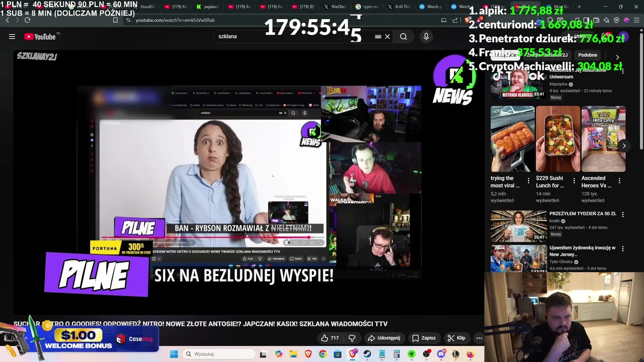Screen dimensions: 644x362
Task: Click the 'Klip' button
Action: coord(456,338)
